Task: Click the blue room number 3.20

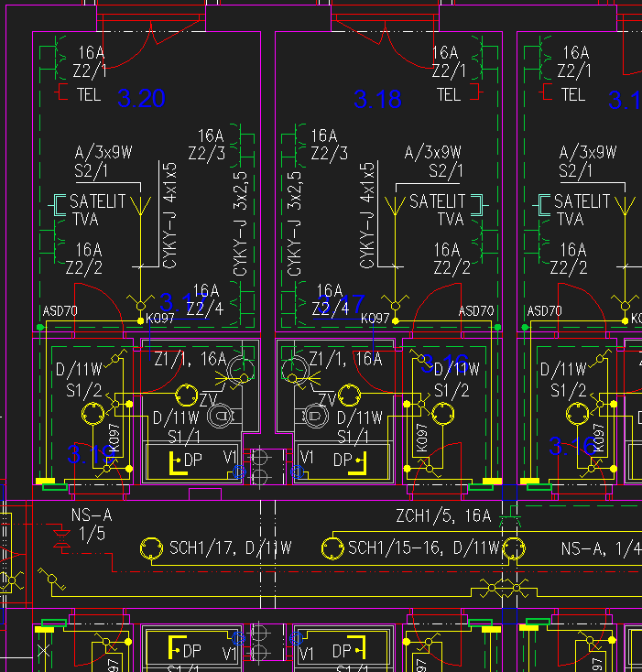Action: [141, 98]
